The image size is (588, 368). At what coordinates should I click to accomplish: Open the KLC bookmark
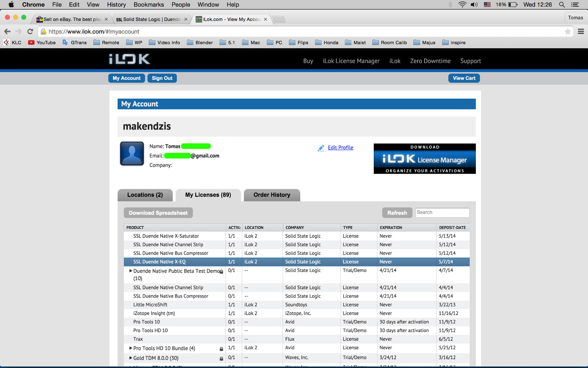[12, 42]
